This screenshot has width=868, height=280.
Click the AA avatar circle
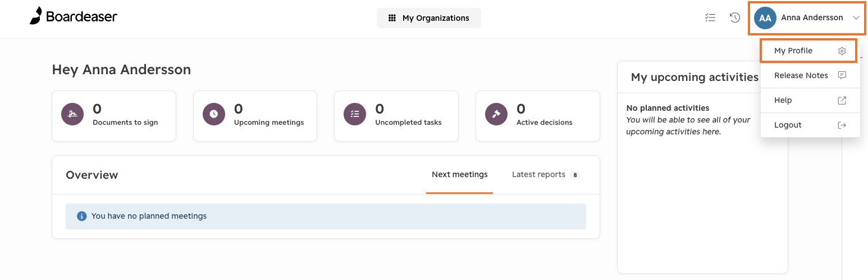765,18
